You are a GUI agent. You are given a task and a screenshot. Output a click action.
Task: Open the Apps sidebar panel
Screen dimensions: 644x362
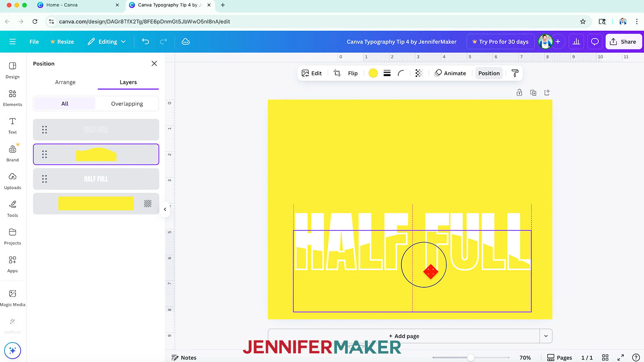click(x=12, y=264)
